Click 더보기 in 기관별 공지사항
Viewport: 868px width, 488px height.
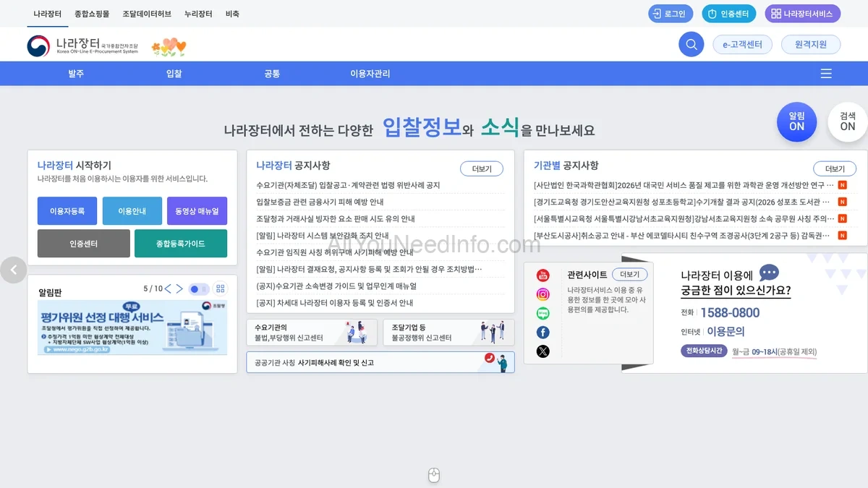click(x=835, y=168)
